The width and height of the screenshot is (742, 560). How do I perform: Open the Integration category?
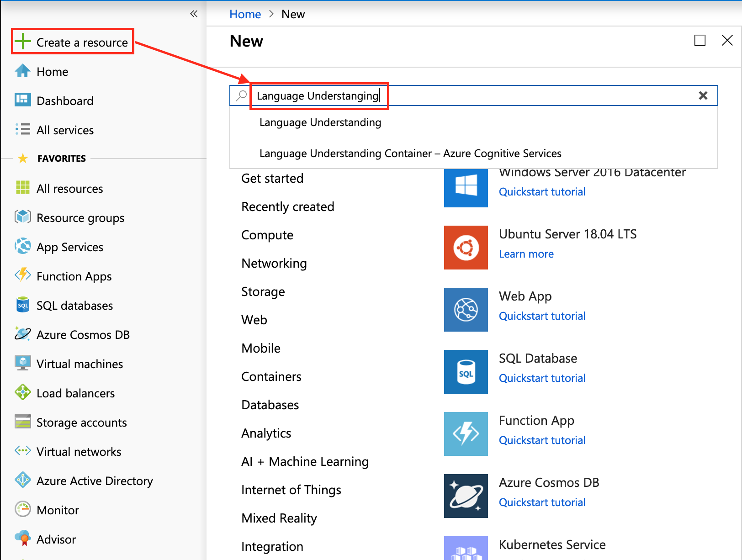pos(272,546)
